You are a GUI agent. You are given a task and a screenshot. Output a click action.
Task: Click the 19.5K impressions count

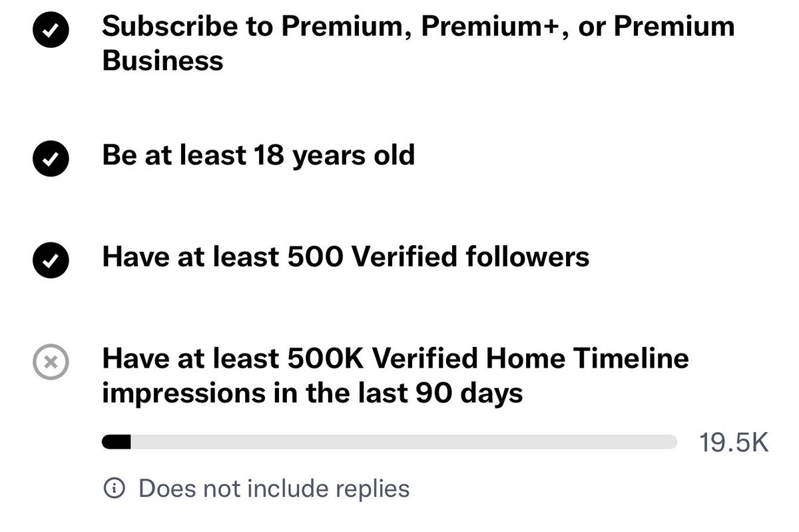(734, 443)
